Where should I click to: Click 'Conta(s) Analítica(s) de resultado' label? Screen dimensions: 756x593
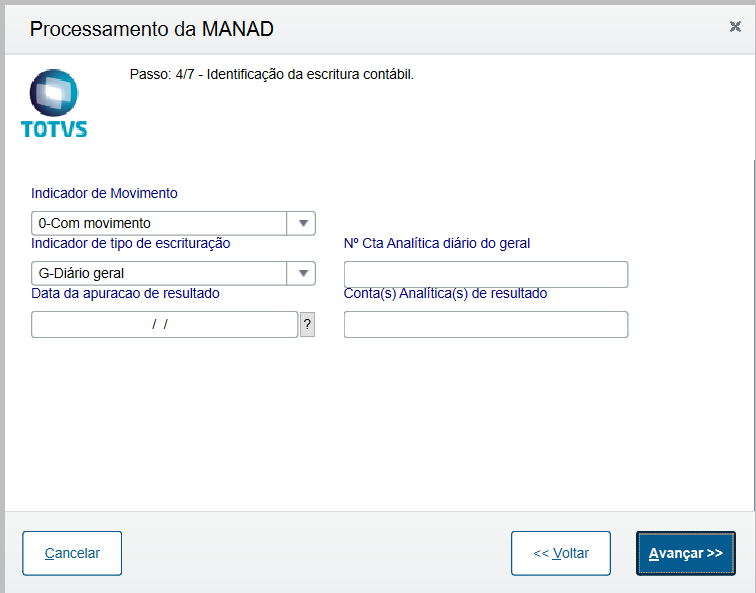click(x=445, y=293)
